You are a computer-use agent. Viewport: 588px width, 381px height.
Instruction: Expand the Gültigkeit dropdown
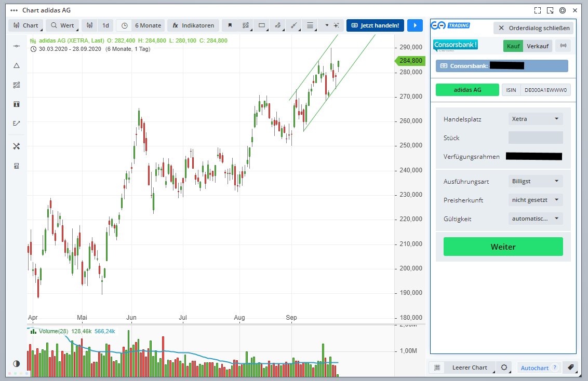536,219
